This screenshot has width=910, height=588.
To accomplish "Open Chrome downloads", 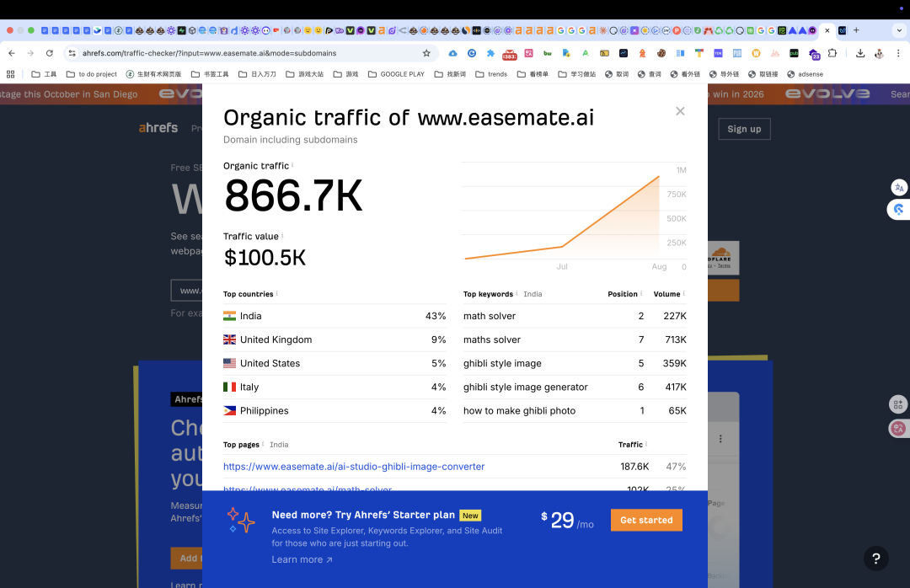I will [860, 53].
